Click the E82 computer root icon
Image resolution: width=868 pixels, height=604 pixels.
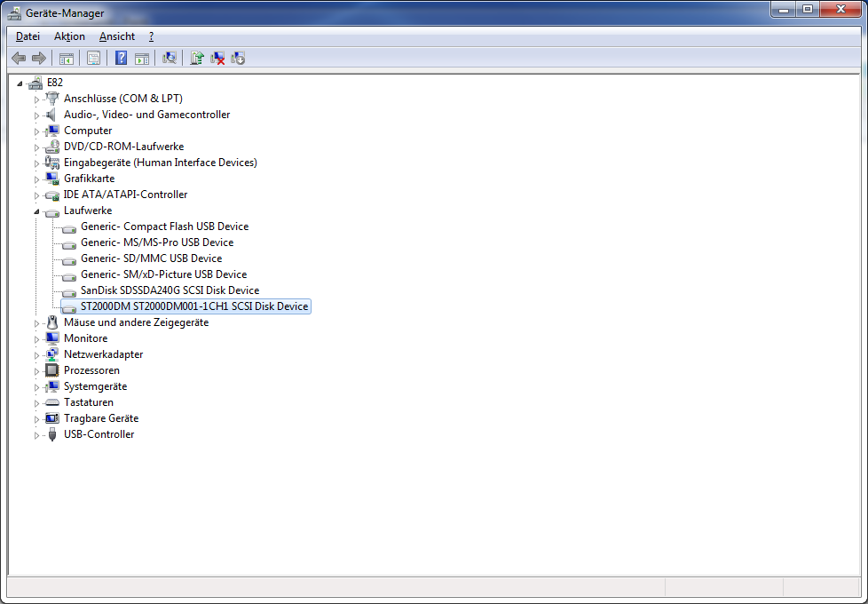pyautogui.click(x=36, y=83)
